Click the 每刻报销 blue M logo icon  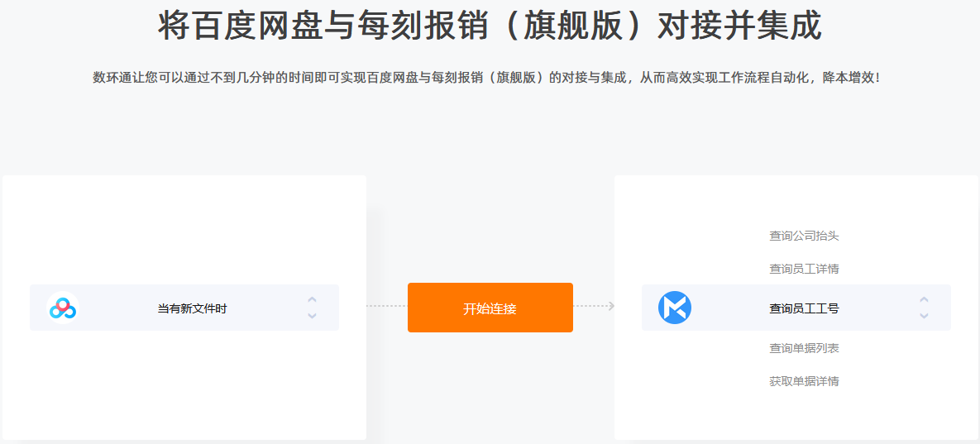click(674, 308)
